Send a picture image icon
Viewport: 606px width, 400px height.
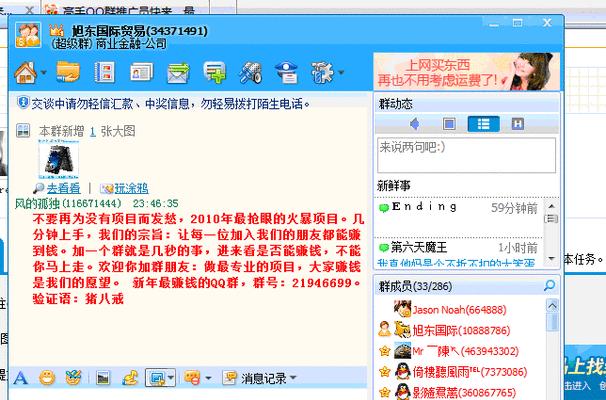(102, 378)
